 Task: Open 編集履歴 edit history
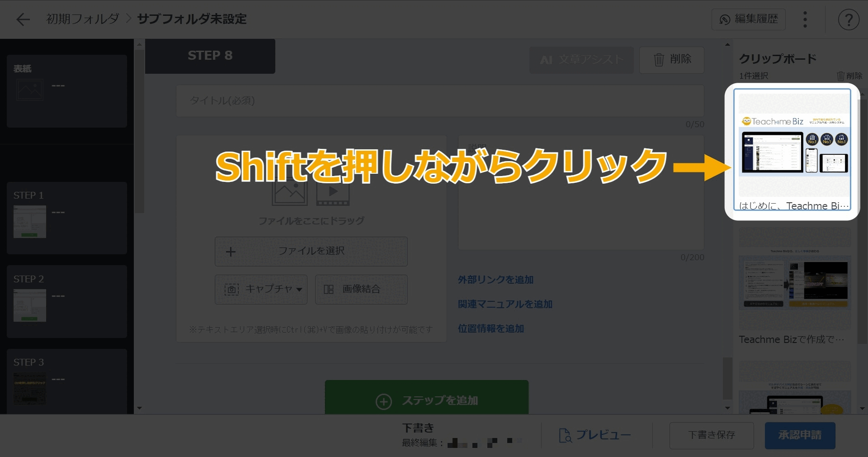pyautogui.click(x=748, y=19)
